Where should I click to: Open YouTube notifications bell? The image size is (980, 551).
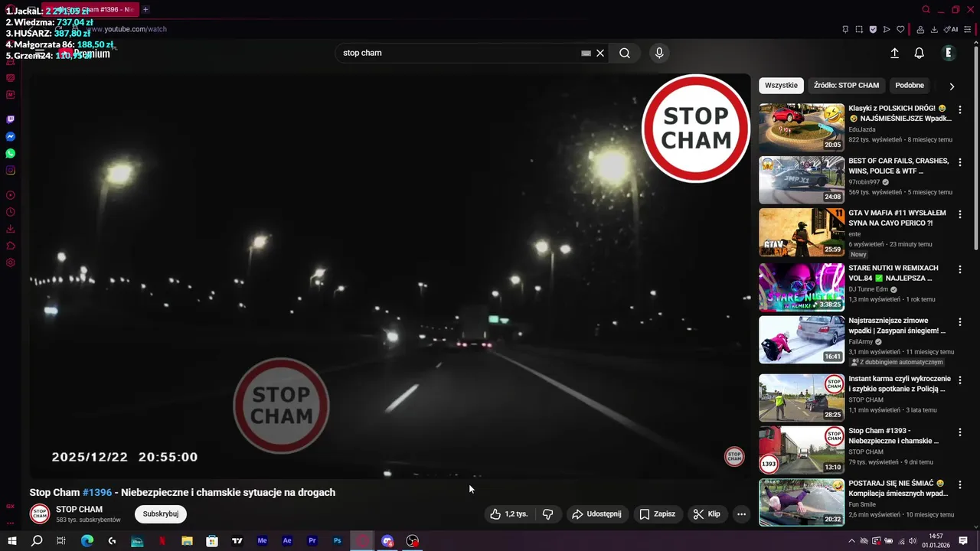[x=919, y=53]
